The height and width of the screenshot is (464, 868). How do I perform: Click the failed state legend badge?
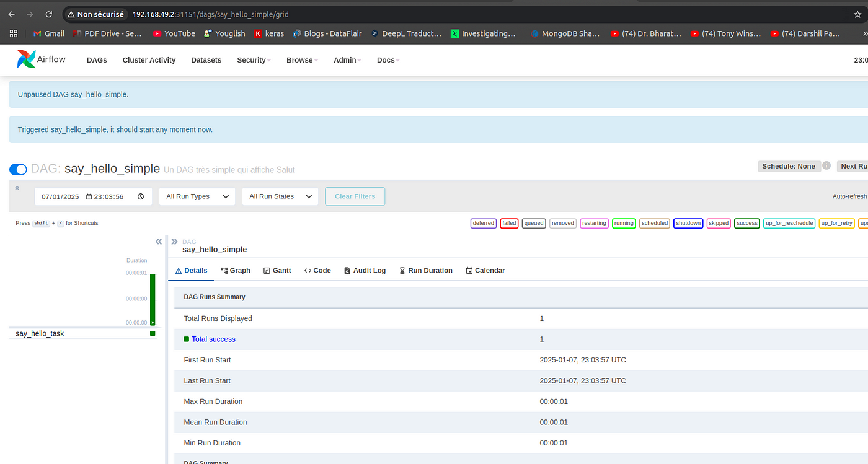(509, 223)
